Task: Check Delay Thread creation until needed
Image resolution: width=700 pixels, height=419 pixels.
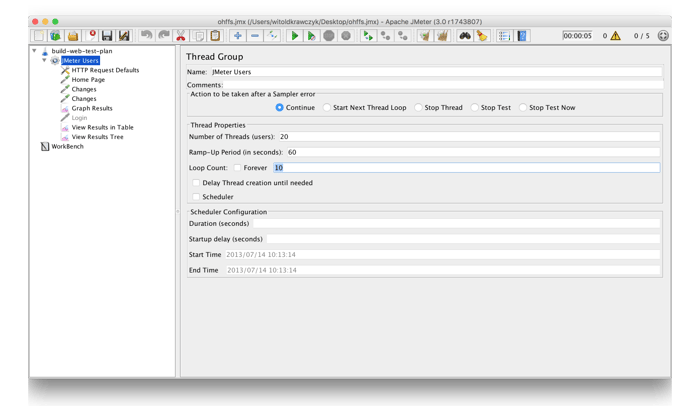Action: click(196, 183)
